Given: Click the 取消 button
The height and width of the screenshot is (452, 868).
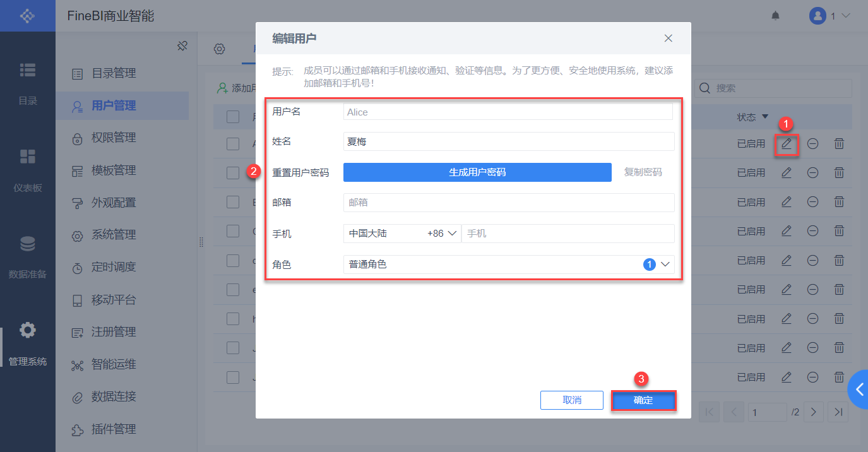Looking at the screenshot, I should [x=572, y=400].
